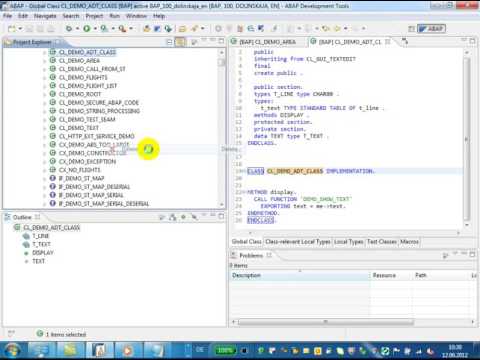Viewport: 480px width, 360px height.
Task: Collapse all in Project Explorer
Action: point(169,42)
